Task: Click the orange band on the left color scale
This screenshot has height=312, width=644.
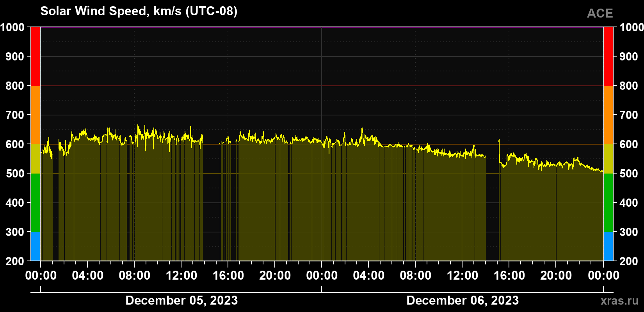Action: (x=36, y=115)
